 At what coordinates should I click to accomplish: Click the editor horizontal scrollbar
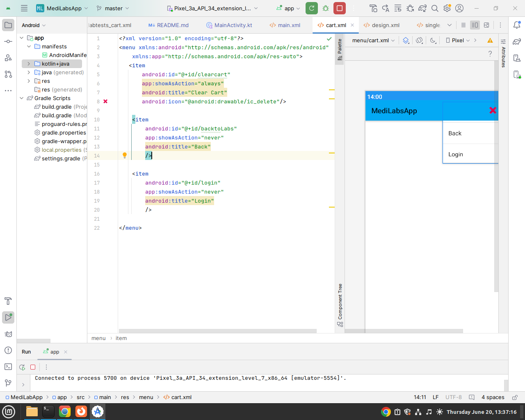tap(217, 331)
